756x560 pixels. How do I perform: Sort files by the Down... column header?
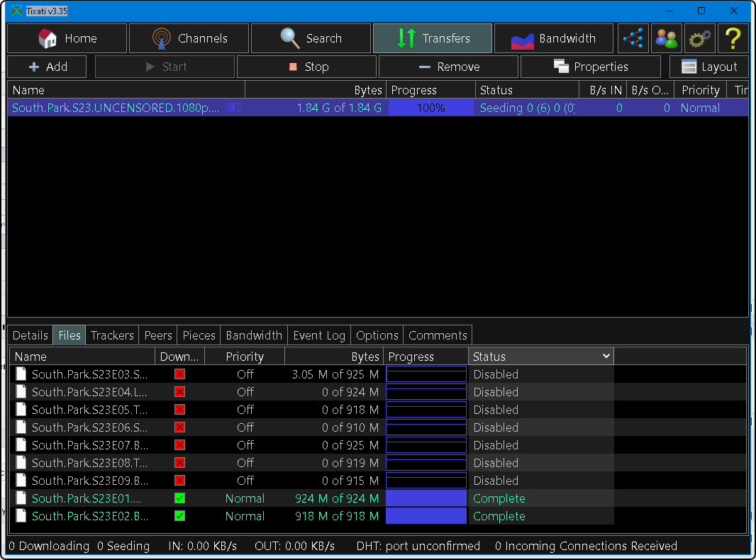[x=179, y=357]
